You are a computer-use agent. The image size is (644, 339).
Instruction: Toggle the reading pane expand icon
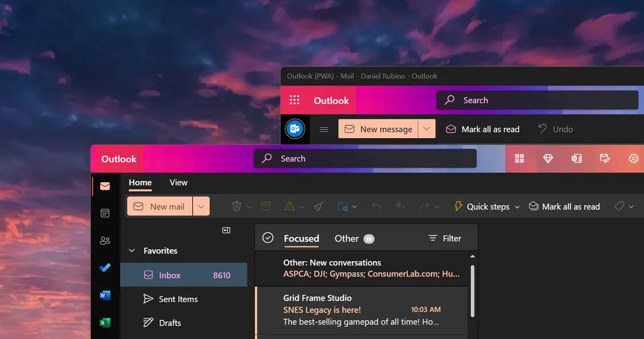[226, 229]
